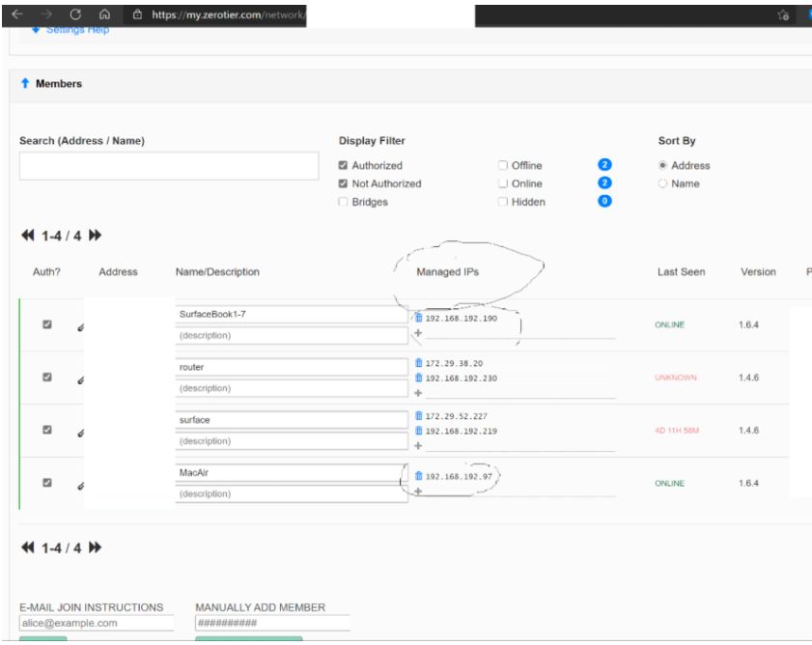Viewport: 812px width, 645px height.
Task: Click the Search Address / Name field
Action: tap(169, 166)
